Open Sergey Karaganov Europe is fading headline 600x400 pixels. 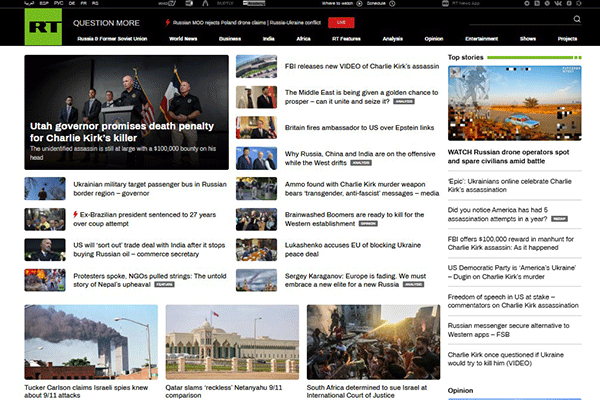[355, 280]
